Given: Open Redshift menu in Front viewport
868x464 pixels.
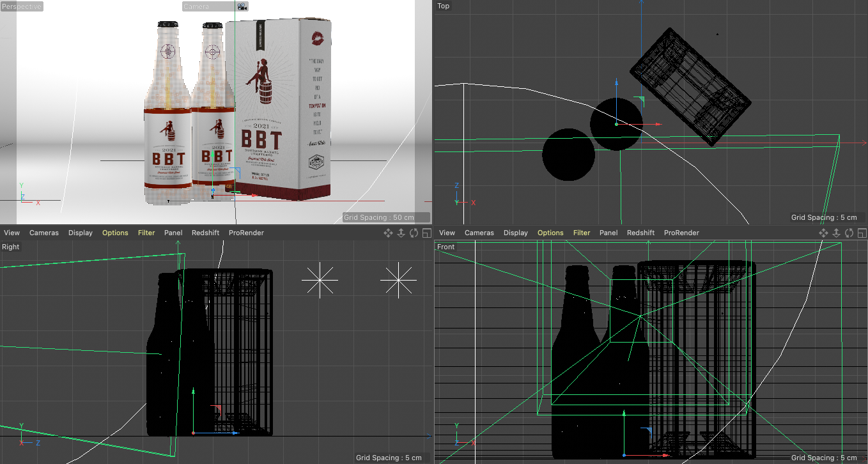Looking at the screenshot, I should coord(640,233).
